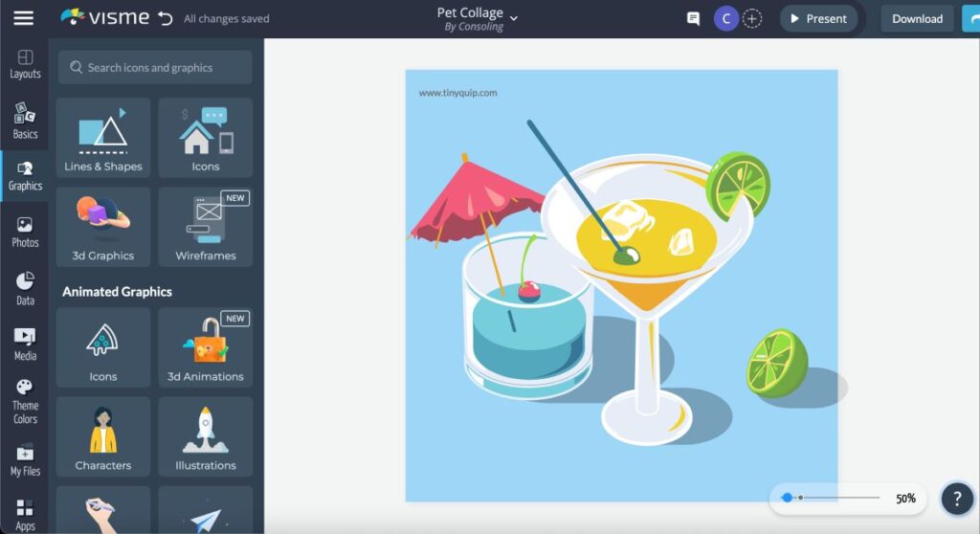Open the comments panel icon

(x=693, y=19)
